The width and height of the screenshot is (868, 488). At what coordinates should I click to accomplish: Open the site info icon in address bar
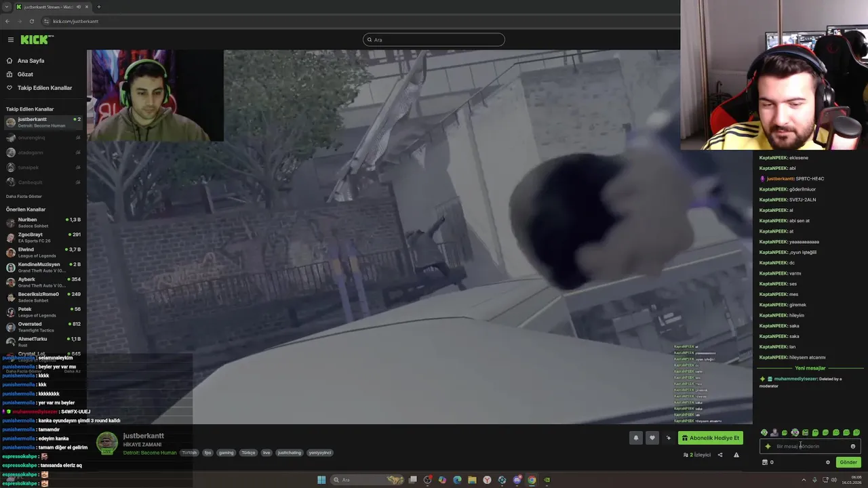click(x=47, y=21)
